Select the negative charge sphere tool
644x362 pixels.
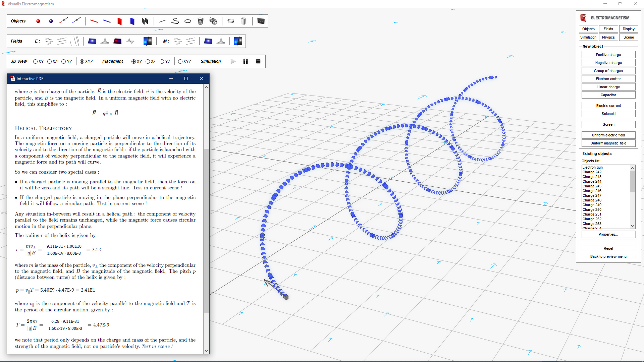(x=51, y=21)
